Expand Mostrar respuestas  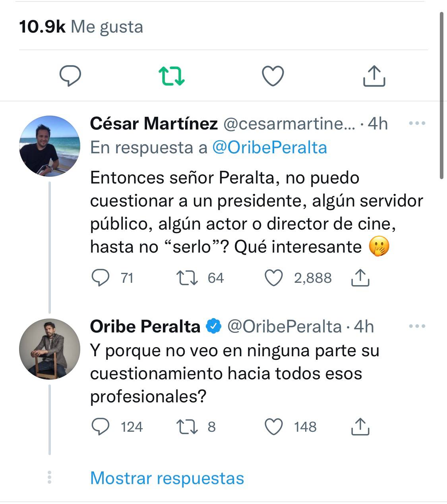pos(167,478)
